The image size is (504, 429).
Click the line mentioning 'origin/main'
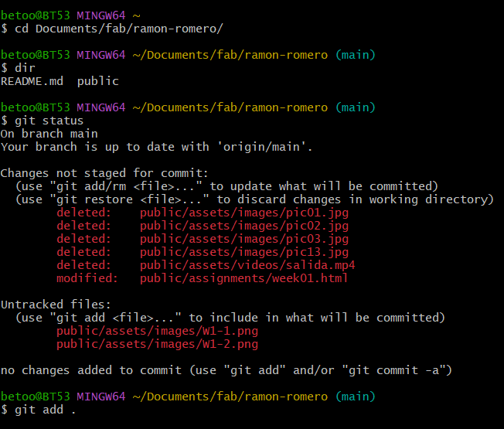point(156,147)
